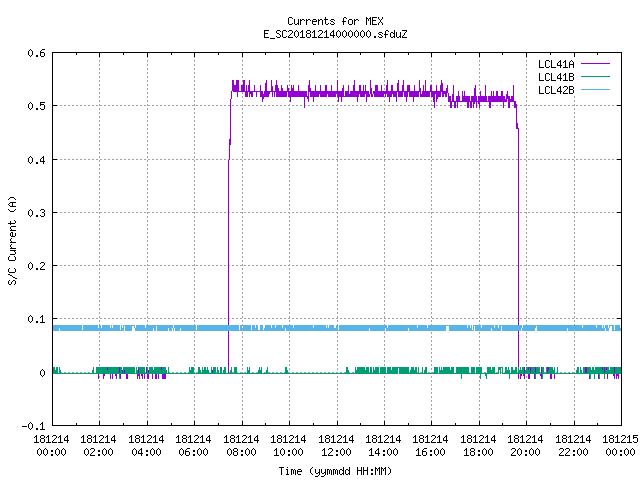The image size is (640, 480).
Task: Click the 'Time (yymmdd HH:MM)' x-axis label
Action: tap(335, 471)
